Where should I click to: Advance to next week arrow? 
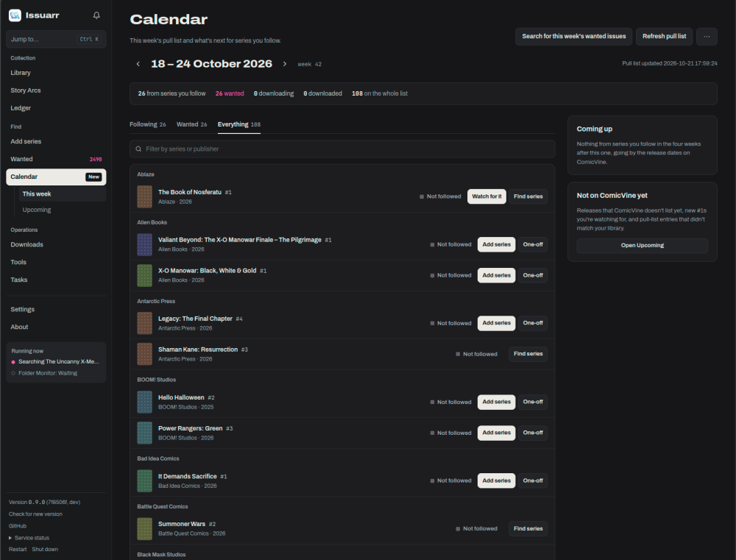284,64
